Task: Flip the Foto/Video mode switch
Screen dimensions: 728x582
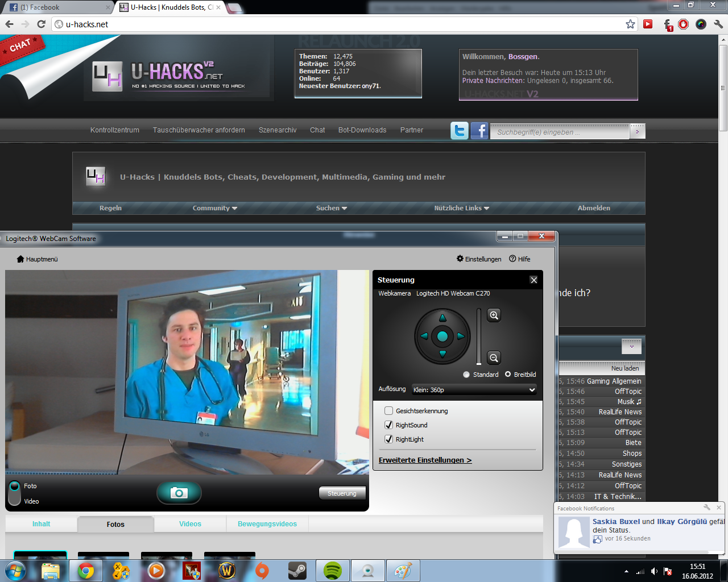Action: pyautogui.click(x=15, y=493)
